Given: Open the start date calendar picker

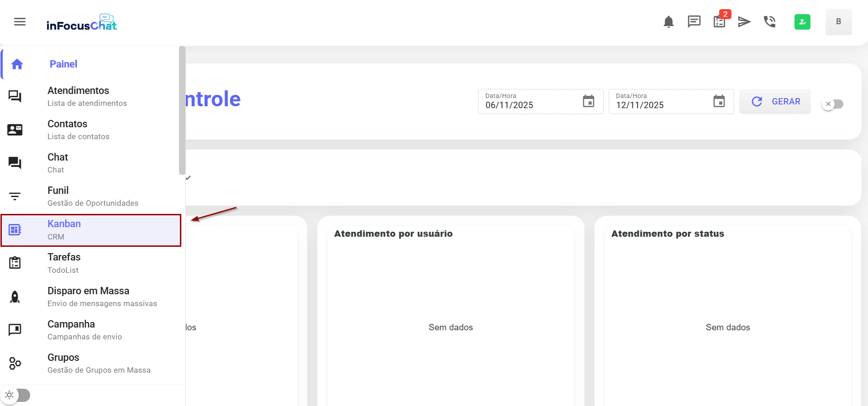Looking at the screenshot, I should [x=589, y=101].
